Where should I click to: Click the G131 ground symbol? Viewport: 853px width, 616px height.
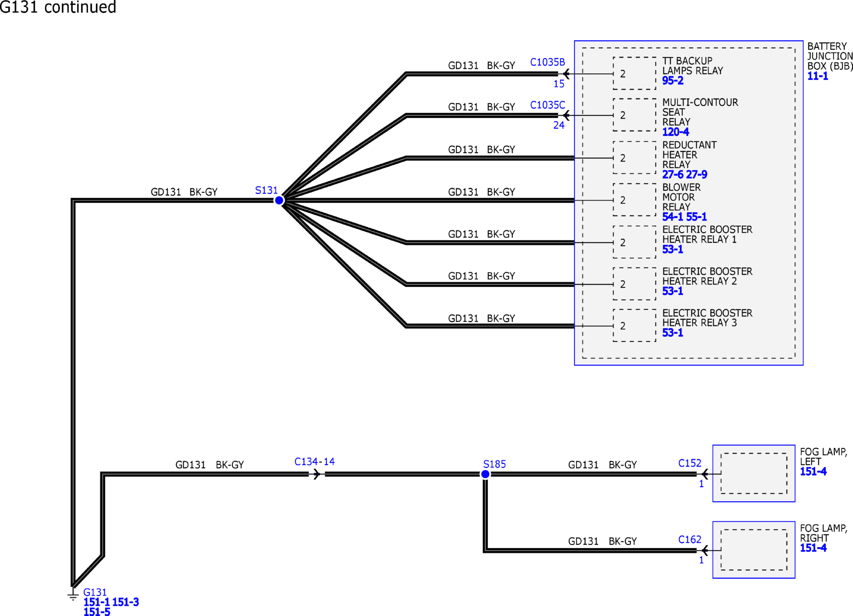tap(73, 595)
